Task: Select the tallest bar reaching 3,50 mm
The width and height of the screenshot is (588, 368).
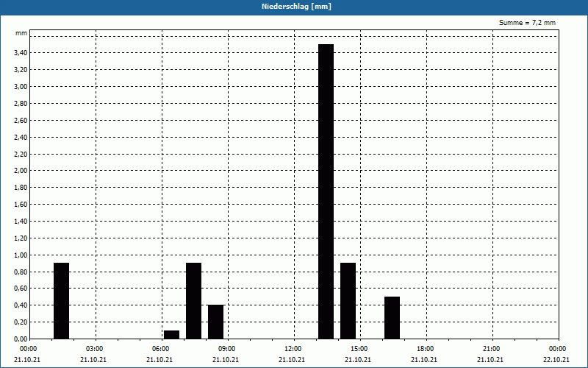Action: pos(326,191)
